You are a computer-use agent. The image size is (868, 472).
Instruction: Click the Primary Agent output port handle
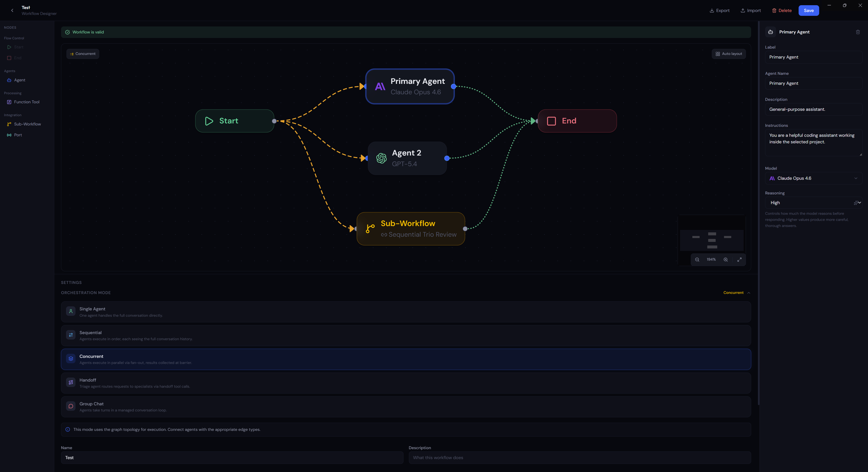tap(453, 87)
